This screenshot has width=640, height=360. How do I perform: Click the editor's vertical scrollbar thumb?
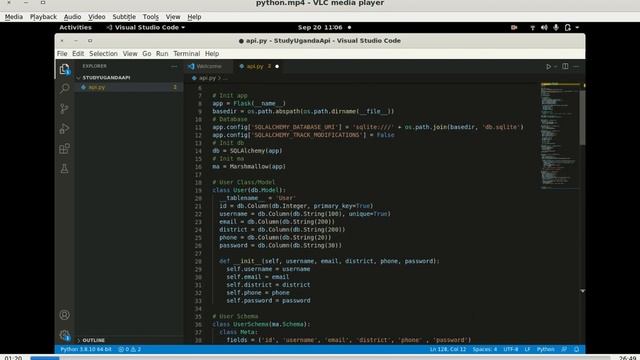[x=582, y=118]
